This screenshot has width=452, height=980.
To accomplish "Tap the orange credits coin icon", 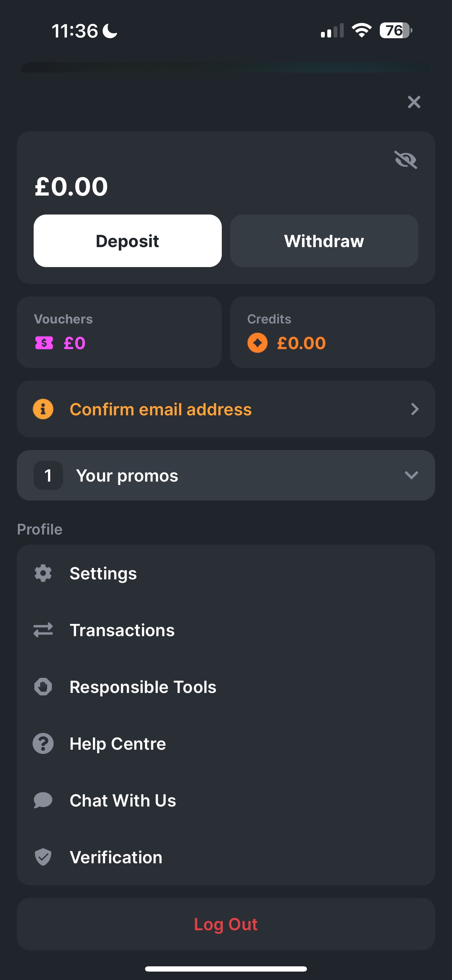I will (x=258, y=343).
